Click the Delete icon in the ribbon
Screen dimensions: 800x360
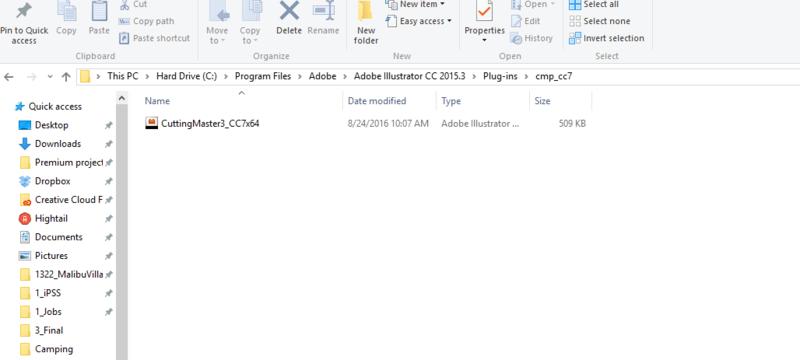[x=289, y=12]
